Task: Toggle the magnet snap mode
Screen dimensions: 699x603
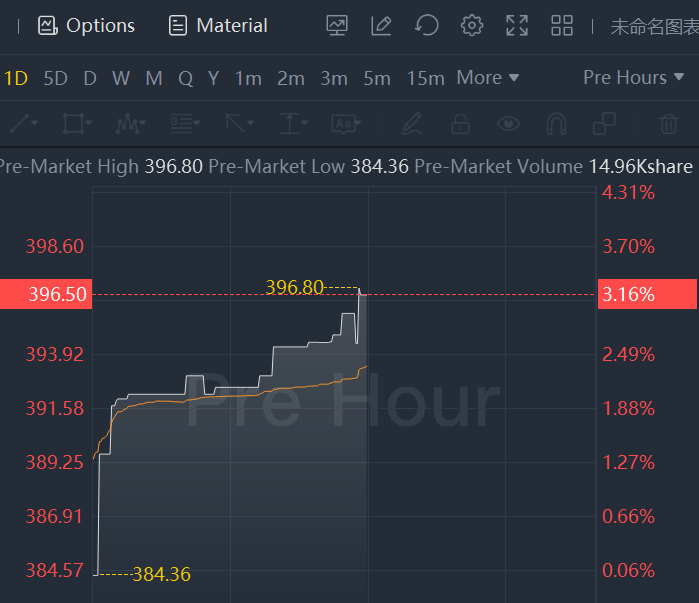Action: pyautogui.click(x=556, y=124)
